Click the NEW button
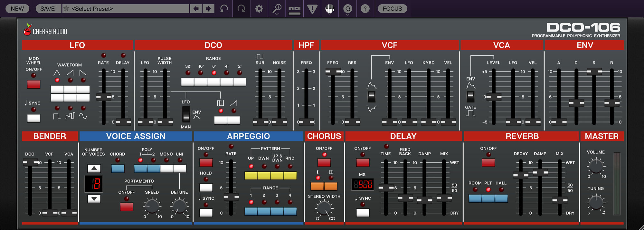This screenshot has width=644, height=230. (x=17, y=9)
